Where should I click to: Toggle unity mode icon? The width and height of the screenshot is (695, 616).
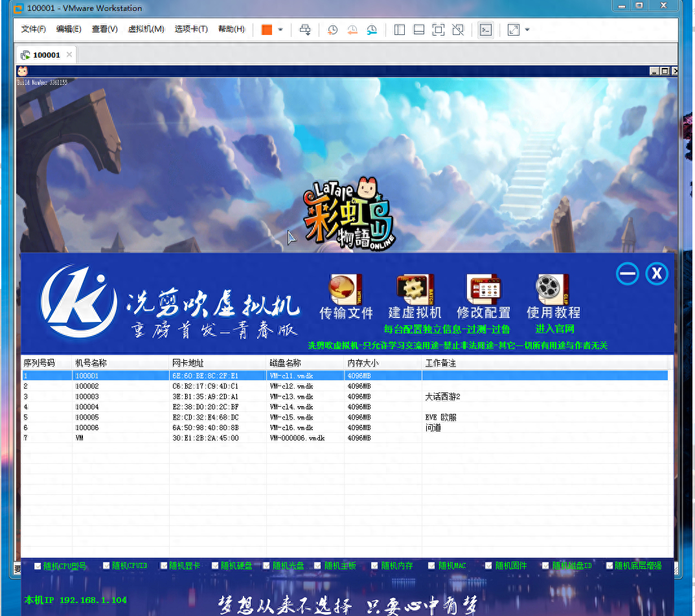pyautogui.click(x=458, y=30)
